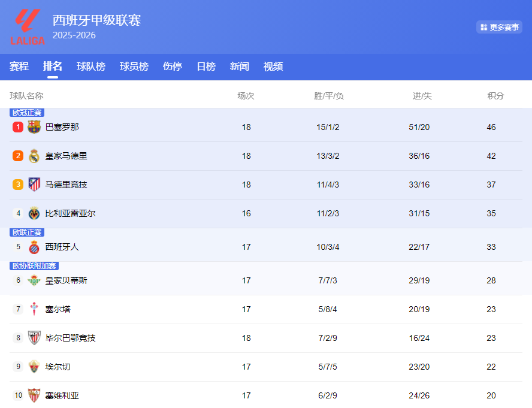This screenshot has height=408, width=532.
Task: Open team 埃尔切
Action: click(x=58, y=367)
